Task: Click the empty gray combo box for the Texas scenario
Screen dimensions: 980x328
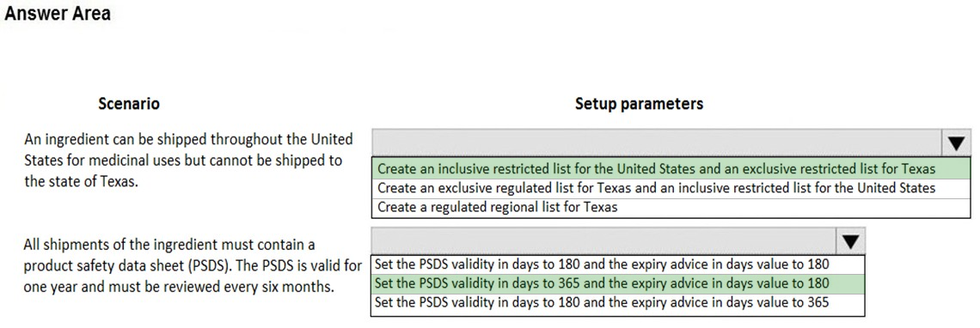Action: point(657,144)
